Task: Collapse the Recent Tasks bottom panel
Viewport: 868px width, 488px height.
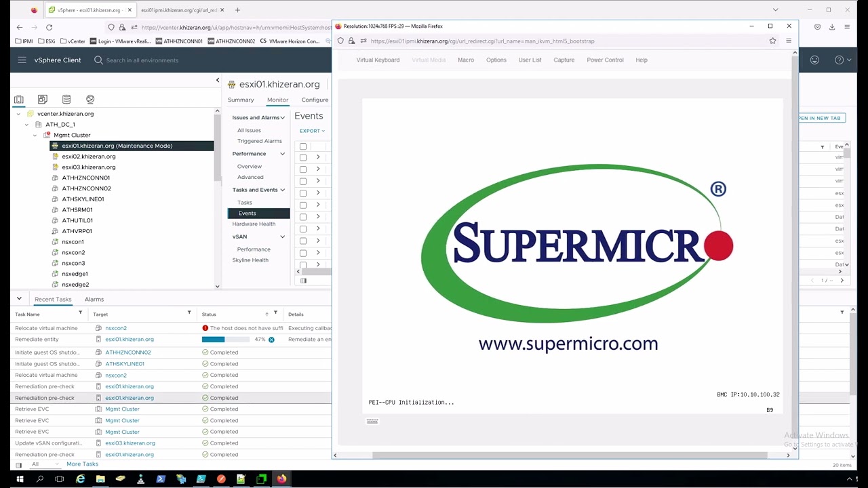Action: (x=19, y=298)
